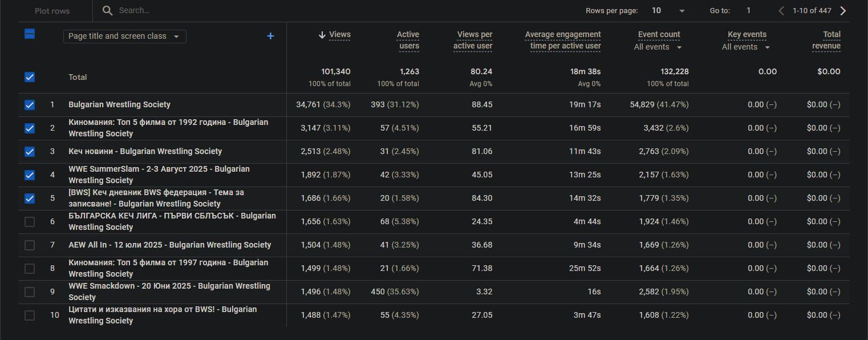Check row 8 Киномания 1997 checkbox
The image size is (868, 340).
click(x=30, y=269)
